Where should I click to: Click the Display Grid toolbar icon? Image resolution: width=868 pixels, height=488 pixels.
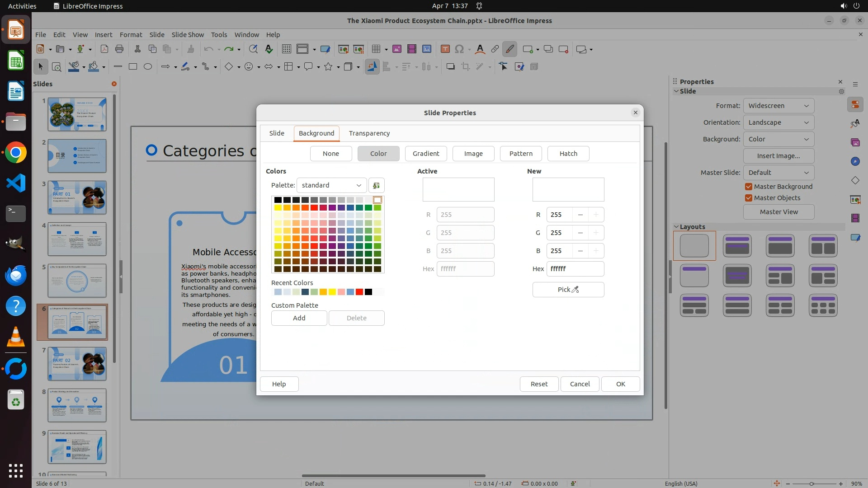click(286, 49)
